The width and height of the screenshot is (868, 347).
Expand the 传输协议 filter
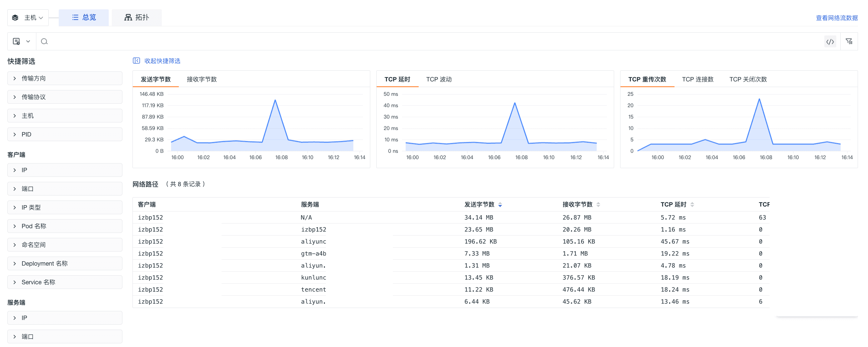coord(65,97)
